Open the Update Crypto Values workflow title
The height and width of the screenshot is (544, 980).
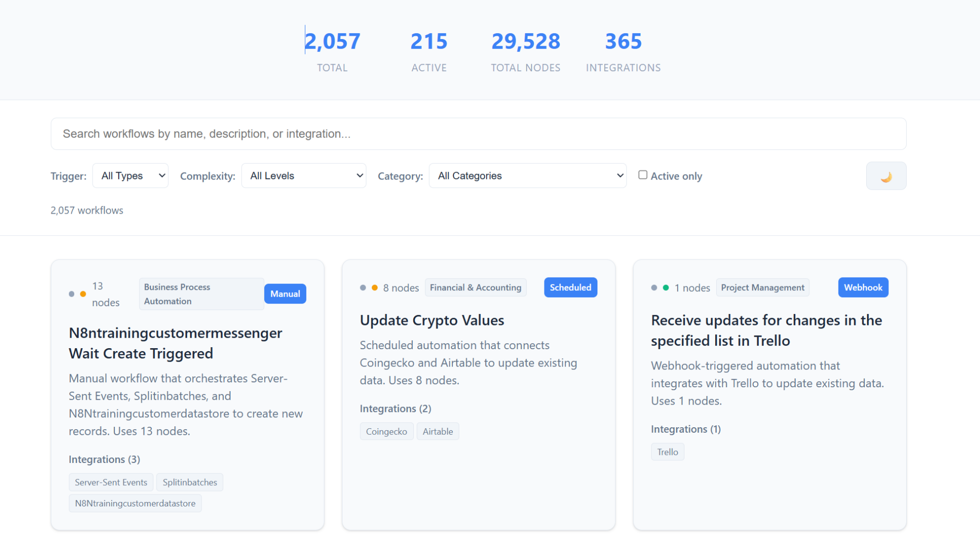tap(432, 320)
